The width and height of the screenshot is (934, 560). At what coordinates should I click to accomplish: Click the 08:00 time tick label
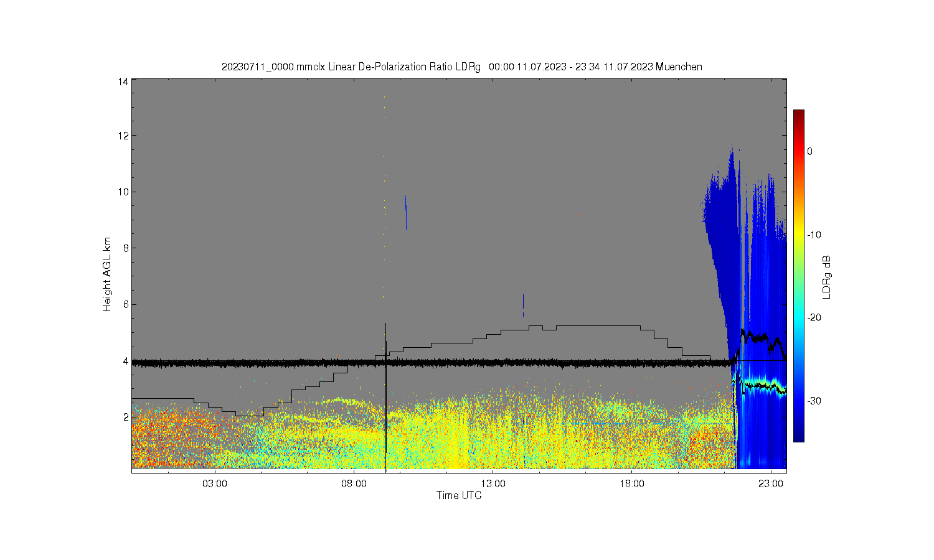(354, 484)
